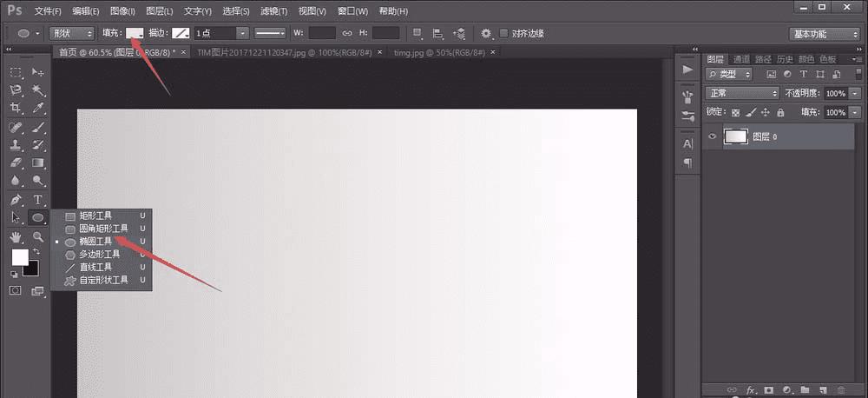This screenshot has width=868, height=398.
Task: Select the Hand tool
Action: pos(16,237)
